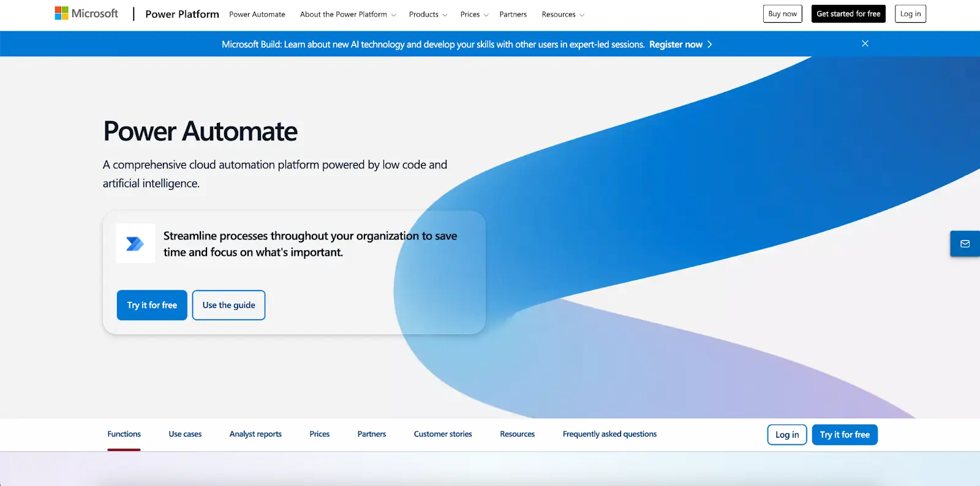Select the Customer stories tab
The width and height of the screenshot is (980, 486).
tap(443, 434)
